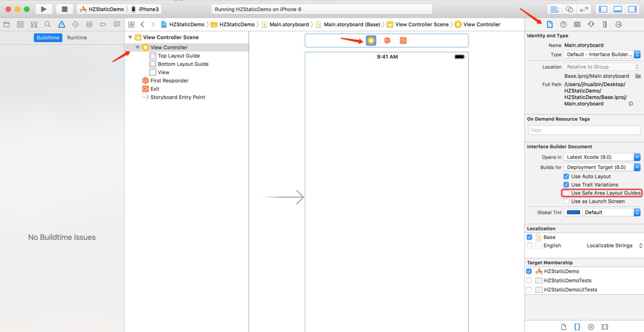Select First Responder icon in scene dock
The height and width of the screenshot is (332, 644).
[x=387, y=41]
